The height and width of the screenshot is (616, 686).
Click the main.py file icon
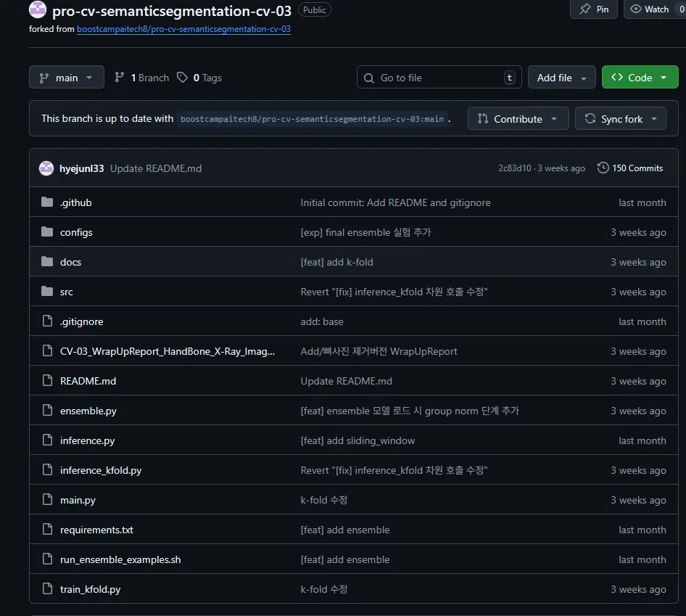coord(47,499)
